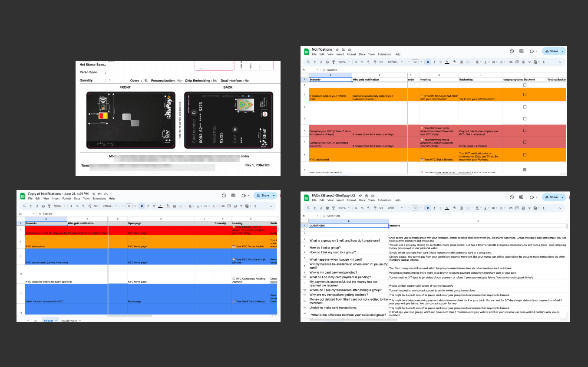Toggle checkbox in row 6 Complete your KYC
This screenshot has height=367, width=588.
coord(525,130)
